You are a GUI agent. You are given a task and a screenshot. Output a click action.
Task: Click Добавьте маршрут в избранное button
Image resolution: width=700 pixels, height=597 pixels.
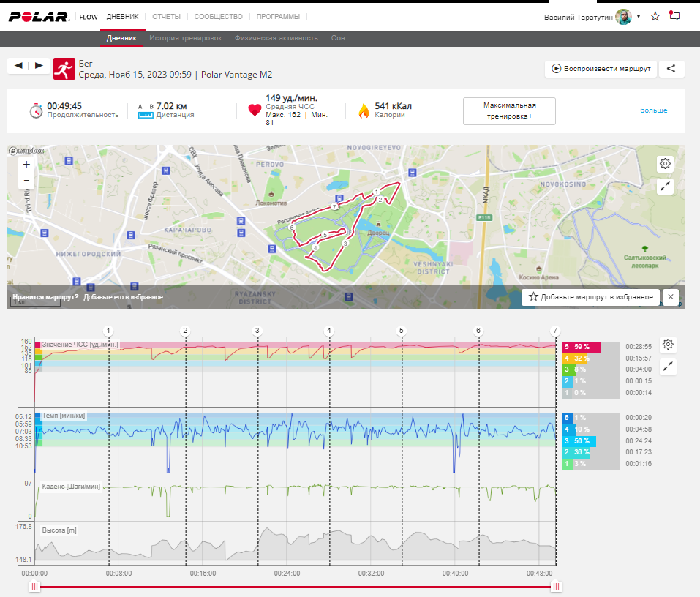(x=590, y=297)
